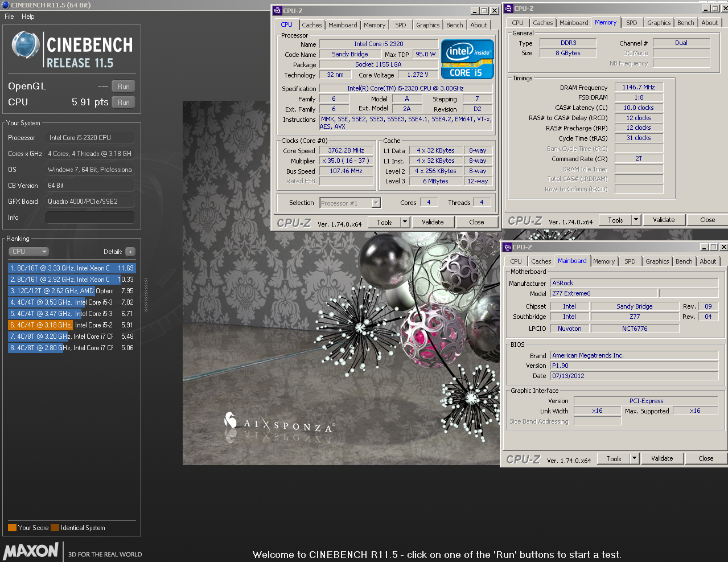The image size is (728, 562).
Task: Open About tab in CPU window
Action: pos(478,25)
